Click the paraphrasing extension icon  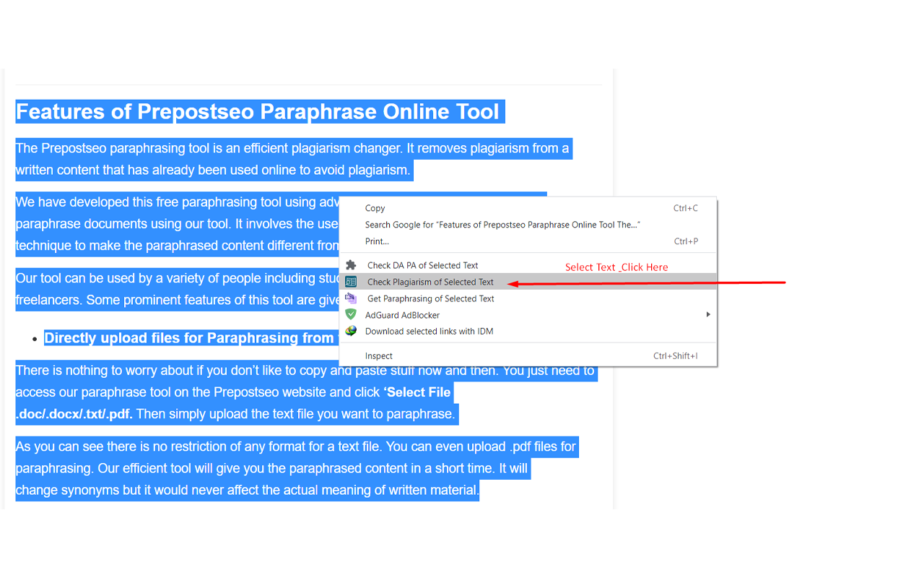(x=351, y=298)
